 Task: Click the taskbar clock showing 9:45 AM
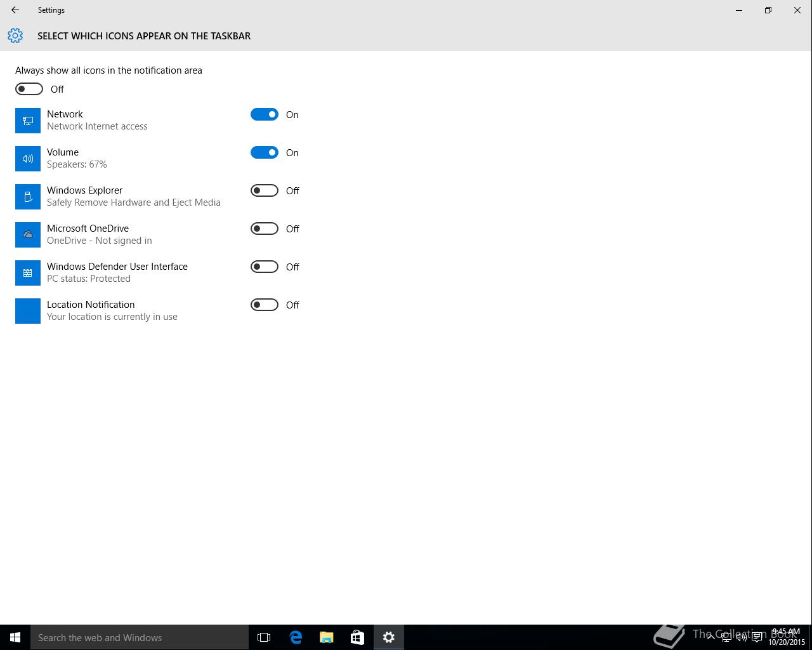point(787,637)
